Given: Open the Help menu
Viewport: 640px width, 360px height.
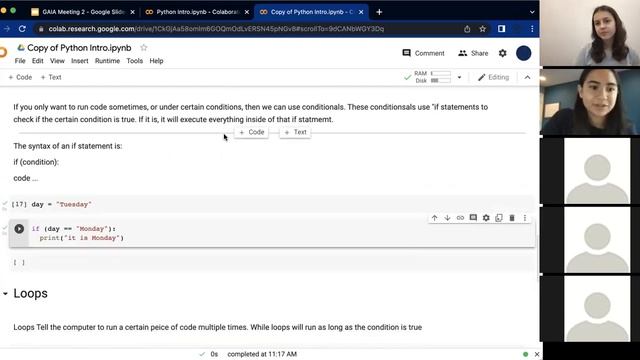Looking at the screenshot, I should pos(156,61).
